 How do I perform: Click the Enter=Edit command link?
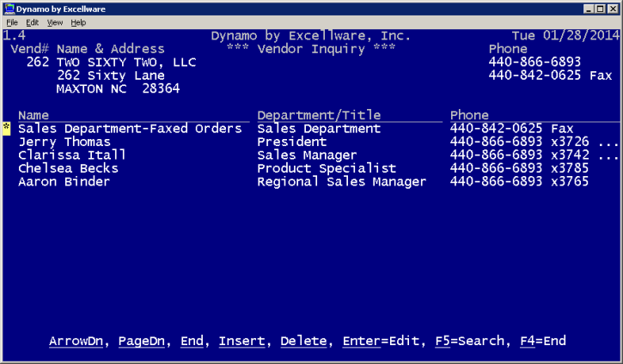(381, 341)
